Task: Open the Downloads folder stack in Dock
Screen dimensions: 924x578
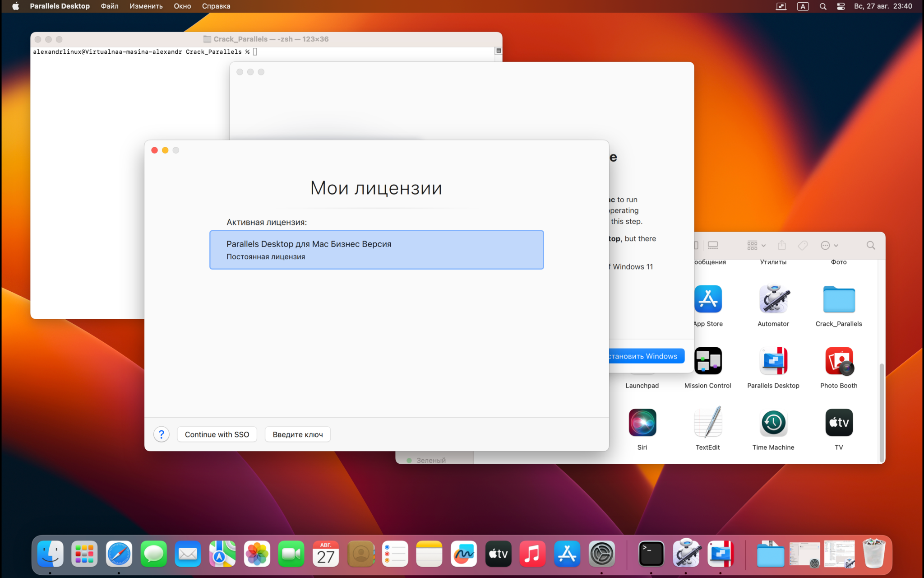Action: (x=770, y=554)
